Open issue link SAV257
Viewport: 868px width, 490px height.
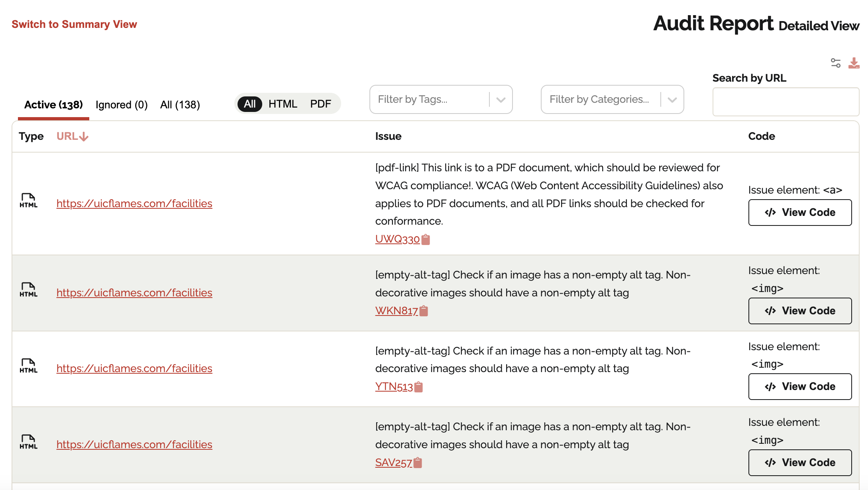393,463
